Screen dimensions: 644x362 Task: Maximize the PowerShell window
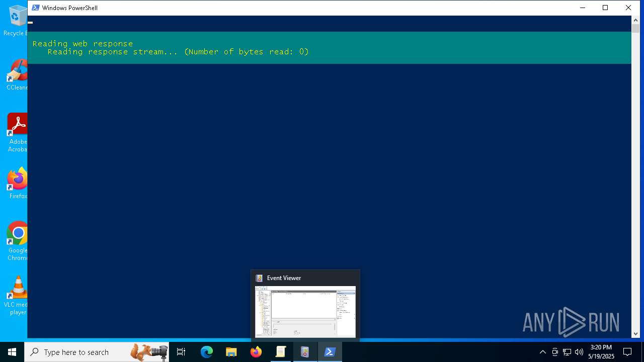pos(605,8)
